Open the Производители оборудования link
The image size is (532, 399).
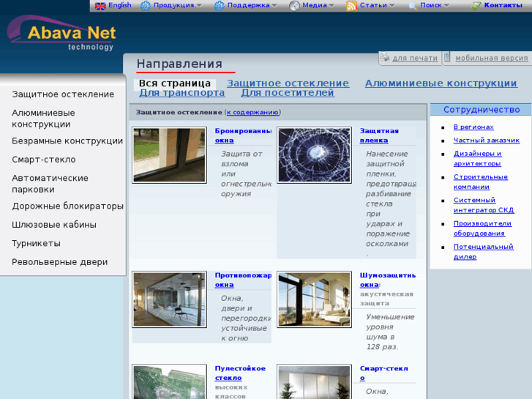click(x=482, y=228)
